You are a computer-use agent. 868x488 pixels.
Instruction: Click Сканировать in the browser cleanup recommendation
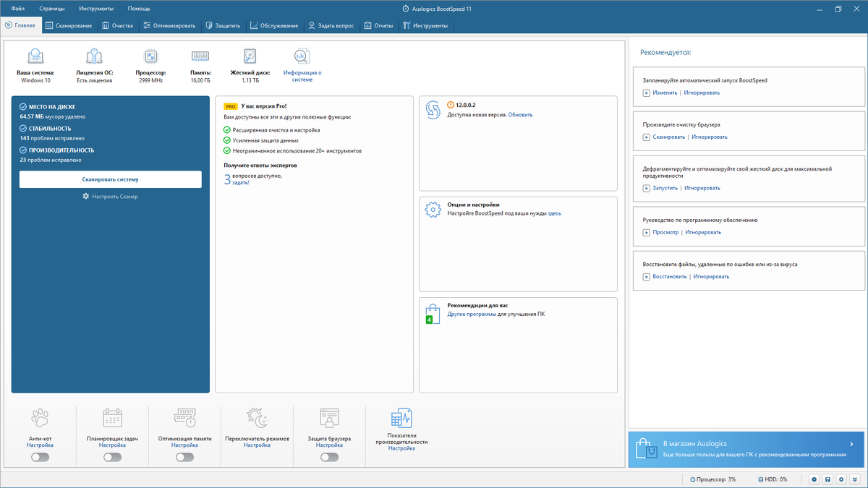pos(668,137)
